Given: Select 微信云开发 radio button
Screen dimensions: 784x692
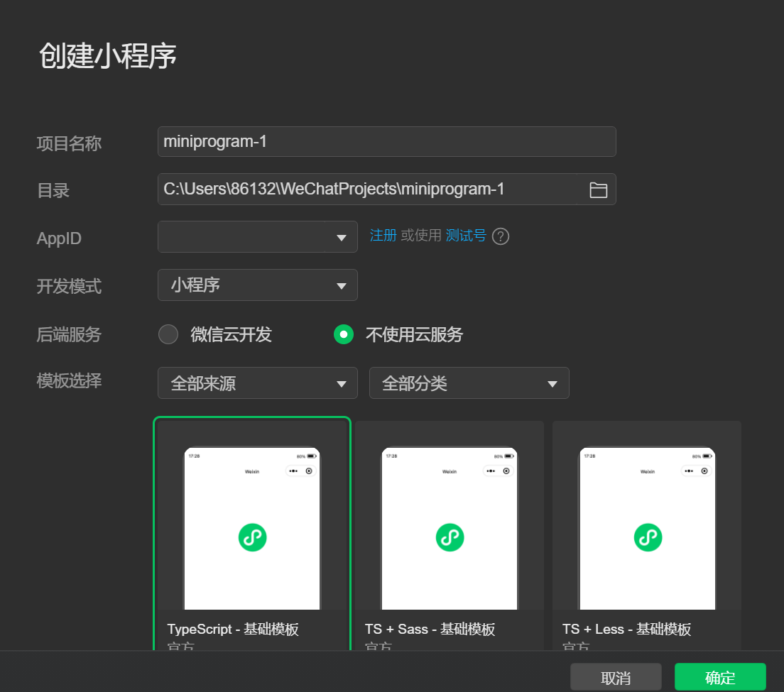Looking at the screenshot, I should (168, 334).
